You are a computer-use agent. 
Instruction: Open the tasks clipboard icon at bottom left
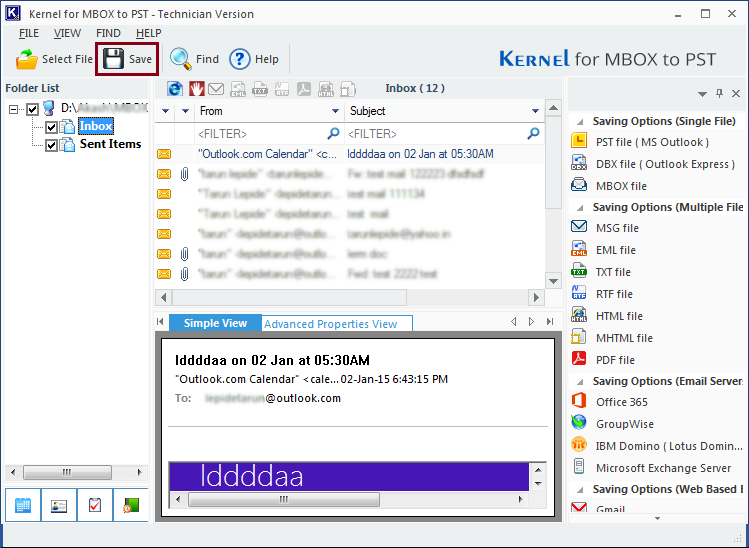(x=95, y=505)
